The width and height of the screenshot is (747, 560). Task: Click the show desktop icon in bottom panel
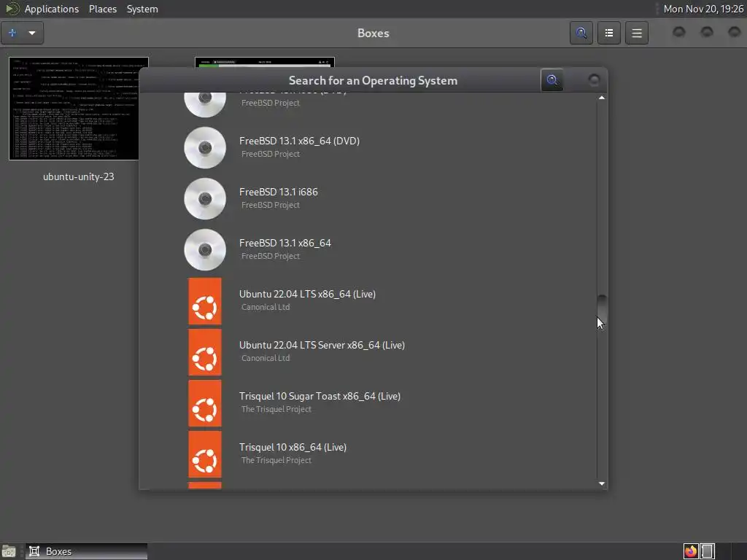pyautogui.click(x=9, y=551)
